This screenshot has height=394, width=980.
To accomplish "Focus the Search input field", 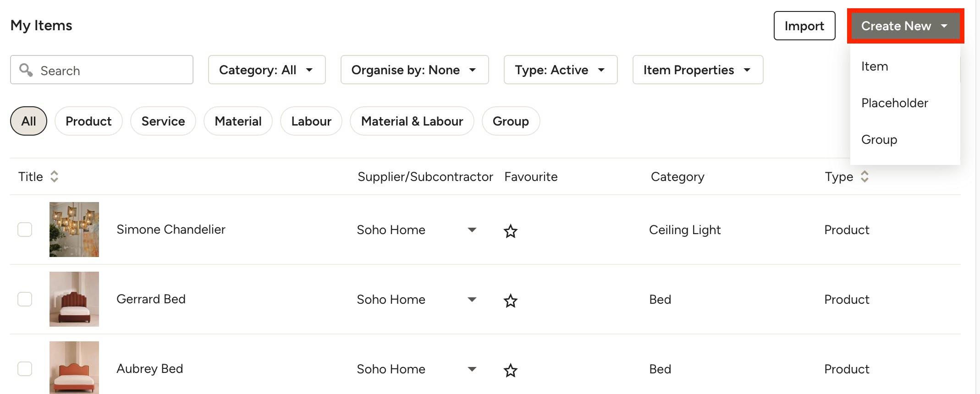I will point(102,70).
